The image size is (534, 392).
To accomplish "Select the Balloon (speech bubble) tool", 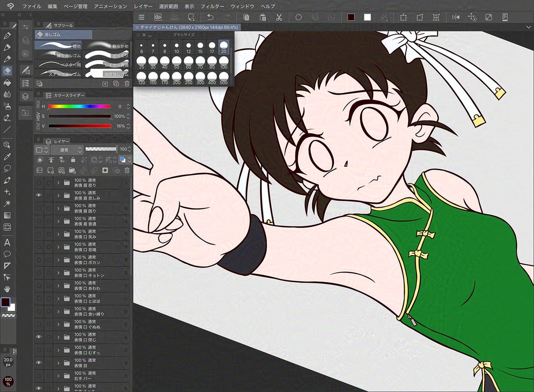I will 7,254.
